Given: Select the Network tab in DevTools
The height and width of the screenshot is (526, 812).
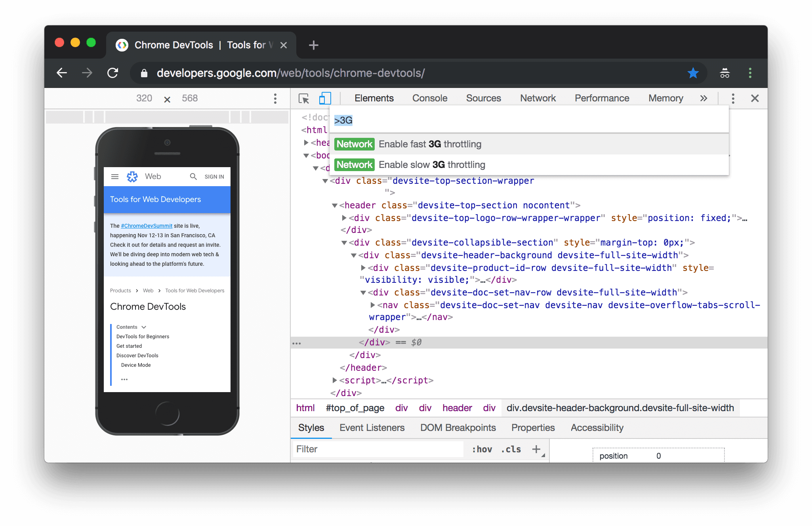Looking at the screenshot, I should pyautogui.click(x=537, y=97).
